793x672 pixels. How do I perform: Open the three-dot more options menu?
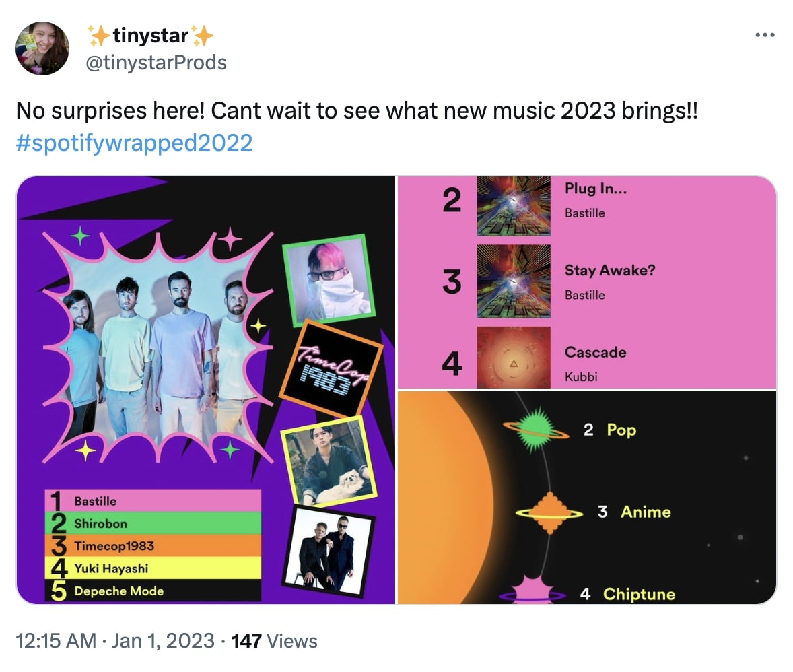pyautogui.click(x=765, y=36)
